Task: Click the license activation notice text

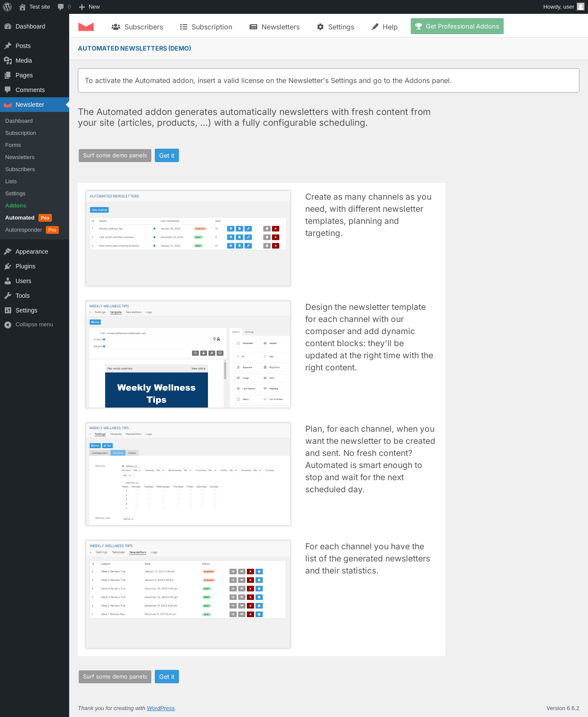Action: pos(268,81)
